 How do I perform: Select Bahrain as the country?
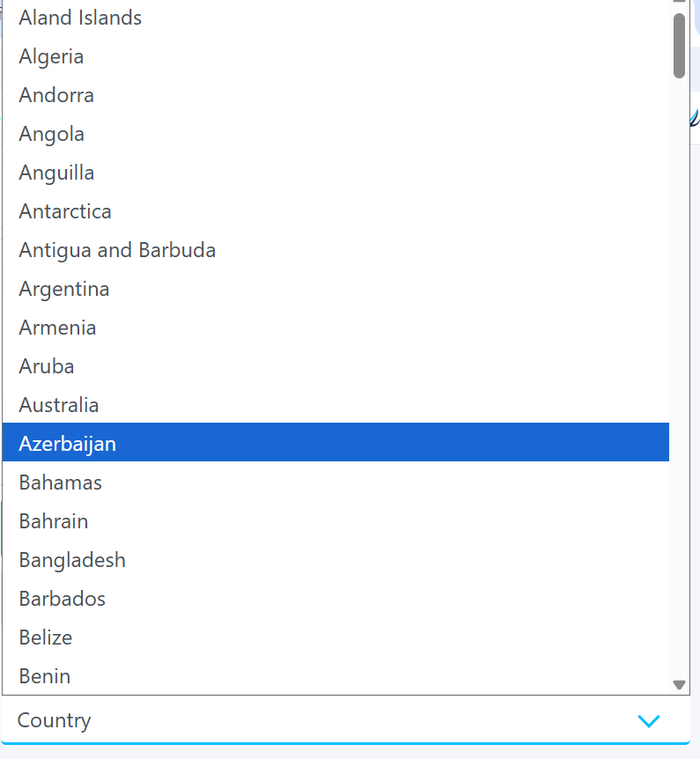54,521
